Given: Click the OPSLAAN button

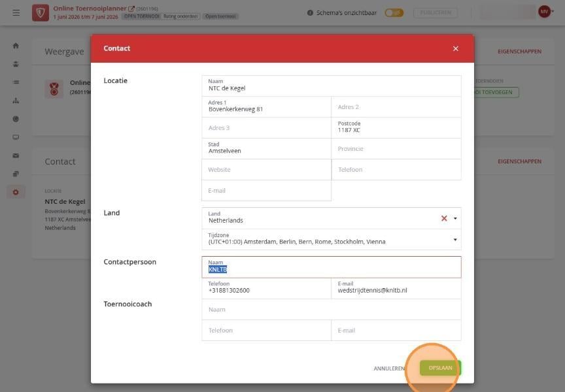Looking at the screenshot, I should coord(440,368).
